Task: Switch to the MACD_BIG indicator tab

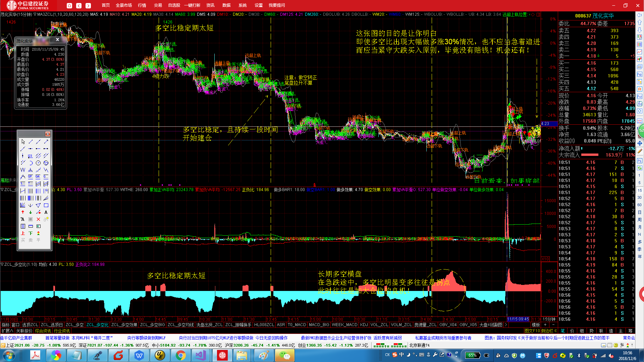Action: point(319,325)
